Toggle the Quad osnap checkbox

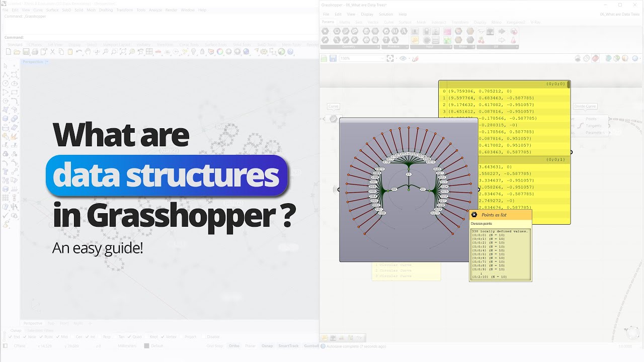pos(129,337)
